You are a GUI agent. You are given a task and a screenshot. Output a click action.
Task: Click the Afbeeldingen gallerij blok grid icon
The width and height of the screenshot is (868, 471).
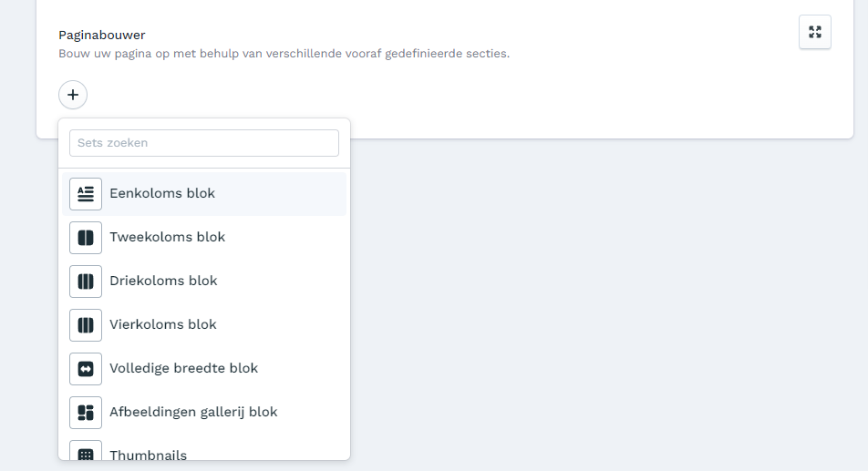point(86,413)
